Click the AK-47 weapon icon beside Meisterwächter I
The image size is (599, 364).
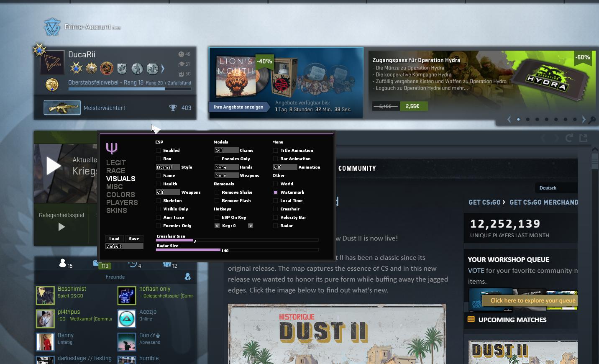tap(62, 108)
